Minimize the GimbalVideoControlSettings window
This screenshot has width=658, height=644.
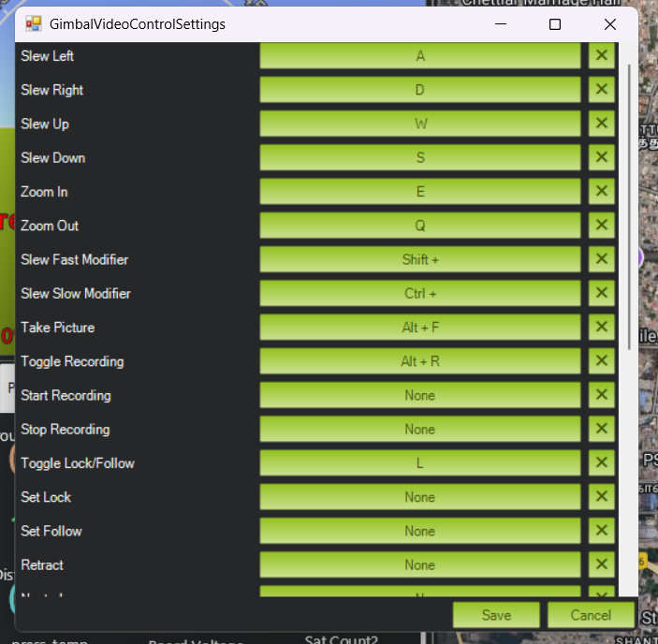click(501, 24)
